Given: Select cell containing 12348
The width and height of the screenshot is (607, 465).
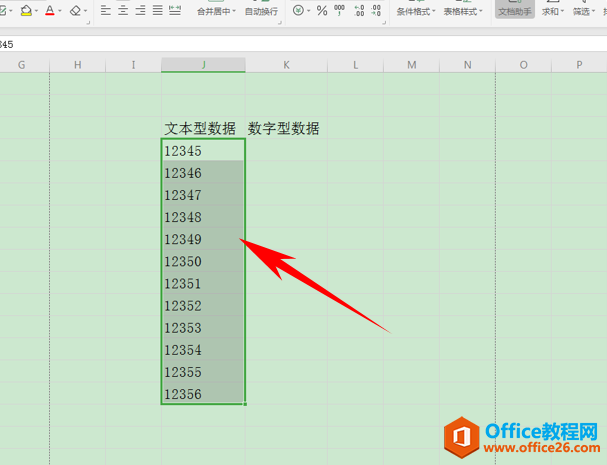Looking at the screenshot, I should [x=203, y=216].
